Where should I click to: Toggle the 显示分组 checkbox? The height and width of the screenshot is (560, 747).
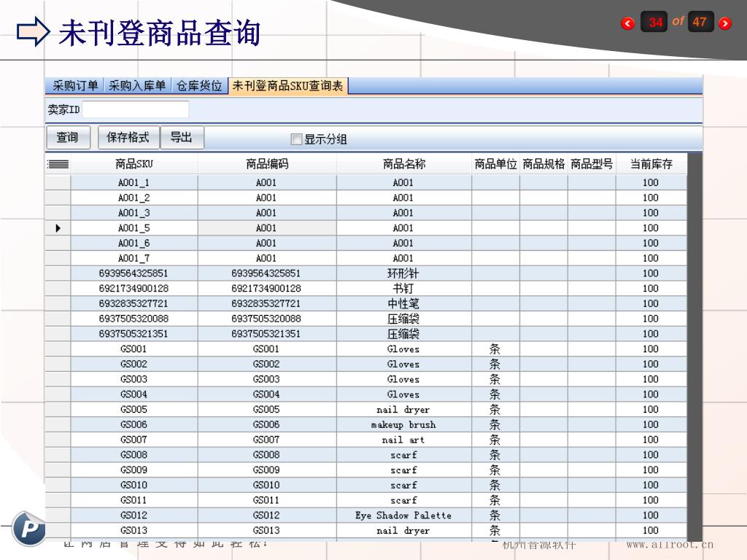click(x=296, y=139)
